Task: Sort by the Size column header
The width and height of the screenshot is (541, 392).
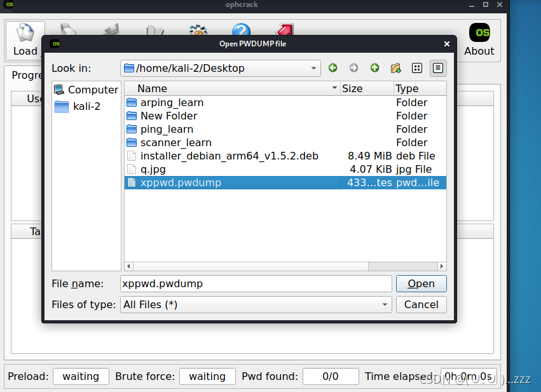Action: (367, 88)
